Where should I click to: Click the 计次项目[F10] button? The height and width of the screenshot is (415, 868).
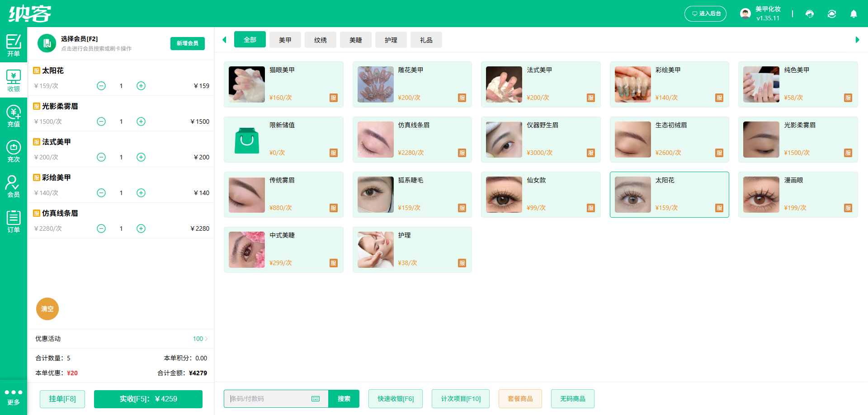pyautogui.click(x=461, y=399)
